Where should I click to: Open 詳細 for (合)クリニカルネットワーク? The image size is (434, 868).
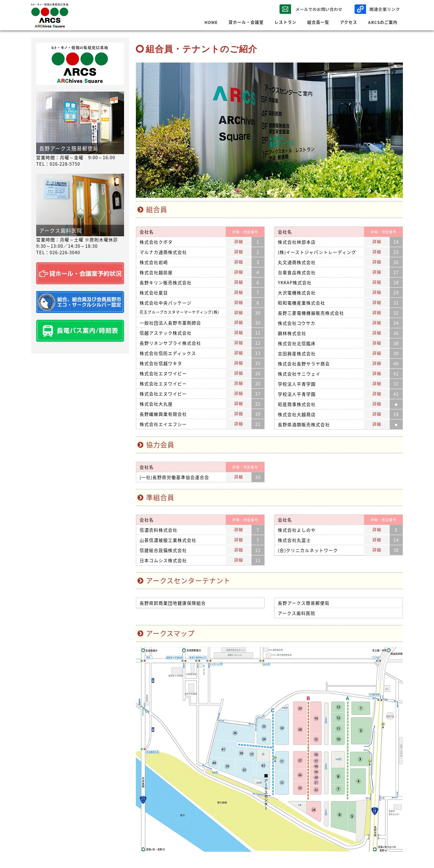377,550
